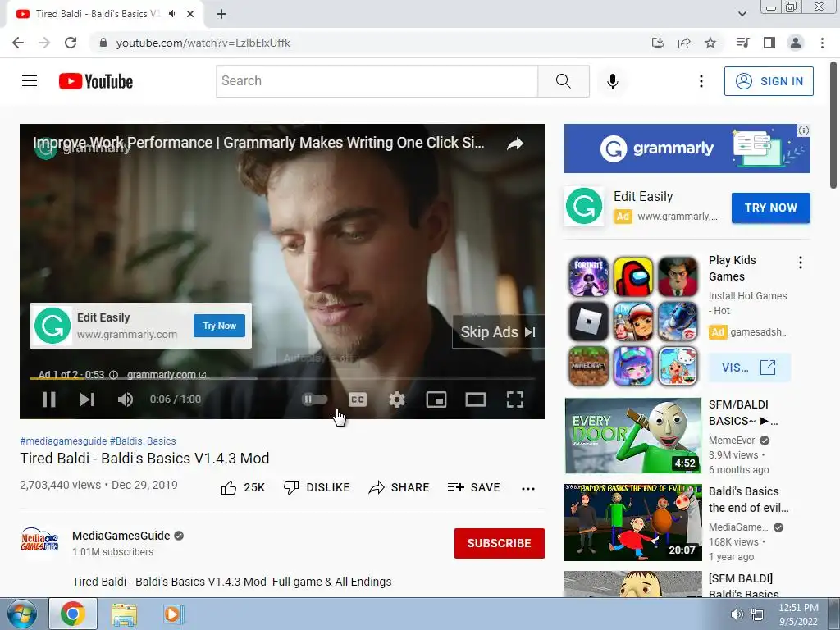
Task: Open the MediaGamesGuide channel name link
Action: coord(121,536)
